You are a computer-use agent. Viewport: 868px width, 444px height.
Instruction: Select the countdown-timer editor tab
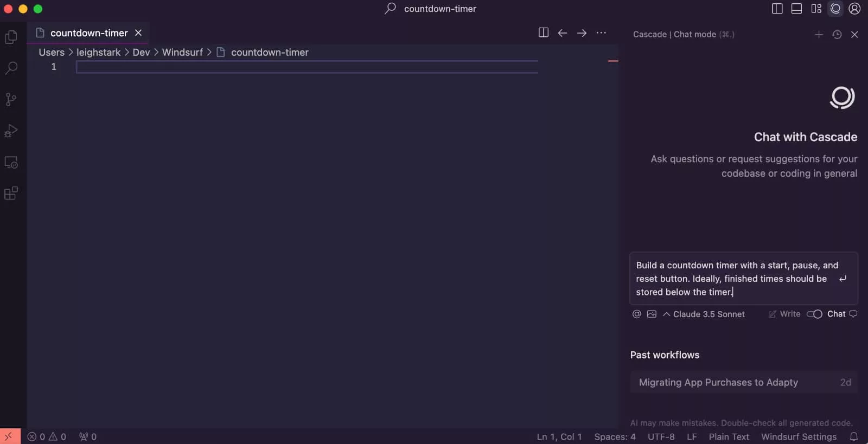[x=89, y=33]
